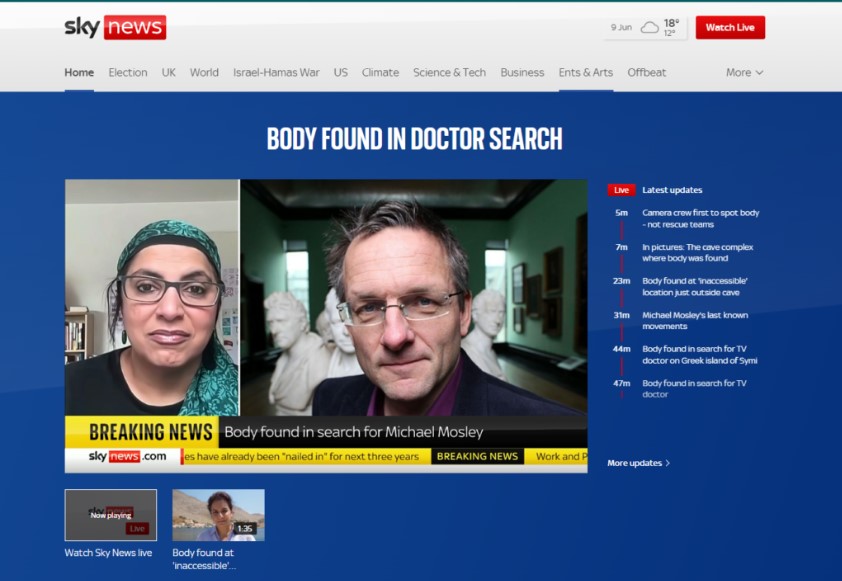Expand the More navigation dropdown
This screenshot has height=581, width=842.
click(744, 72)
